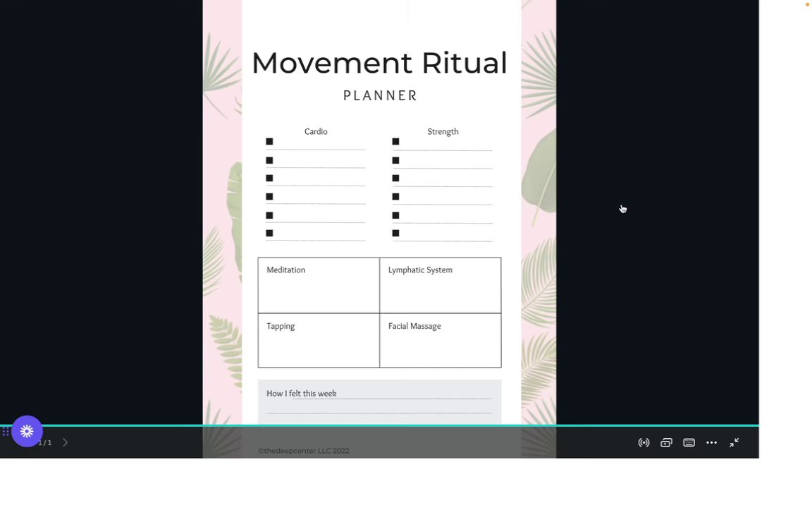
Task: Open the three-dot more options menu
Action: pyautogui.click(x=711, y=442)
